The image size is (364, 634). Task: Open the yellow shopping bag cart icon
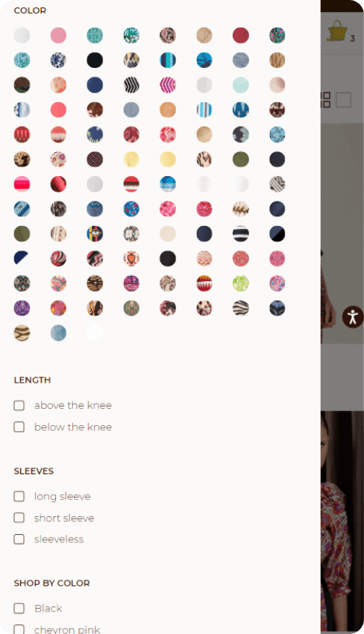click(x=337, y=31)
